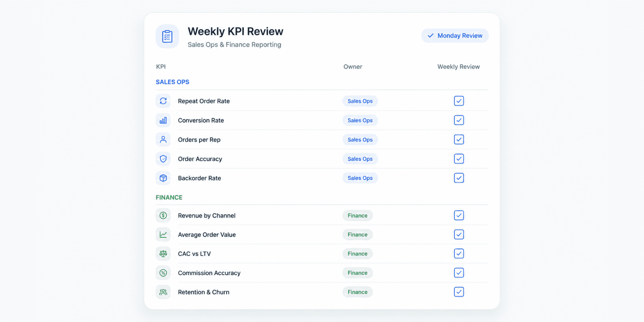Click the Finance tag on Retention & Churn
The width and height of the screenshot is (644, 322).
[x=358, y=292]
